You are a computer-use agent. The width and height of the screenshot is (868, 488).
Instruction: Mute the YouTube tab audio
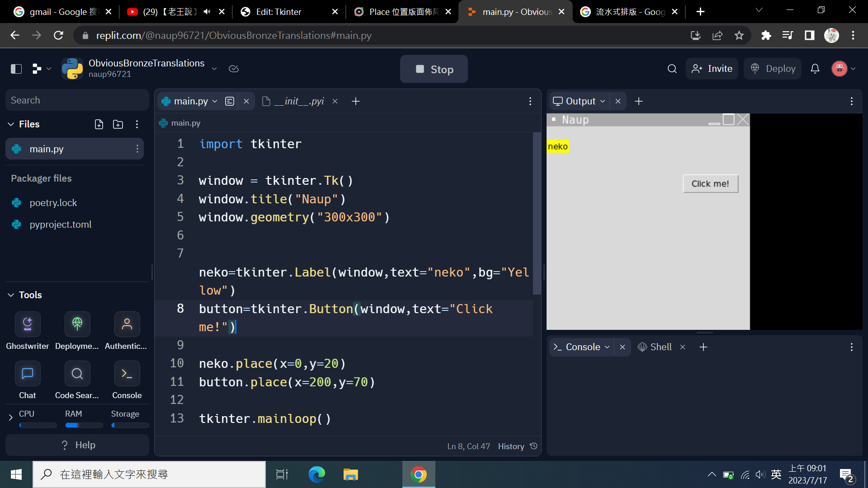pos(207,12)
